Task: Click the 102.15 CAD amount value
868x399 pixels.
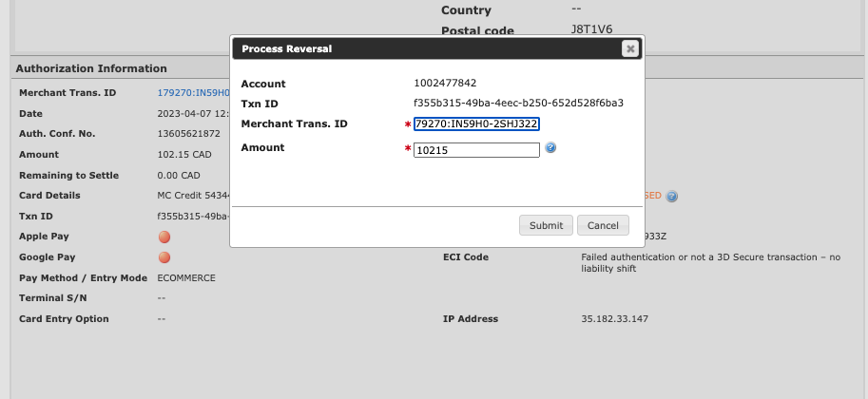Action: point(184,155)
